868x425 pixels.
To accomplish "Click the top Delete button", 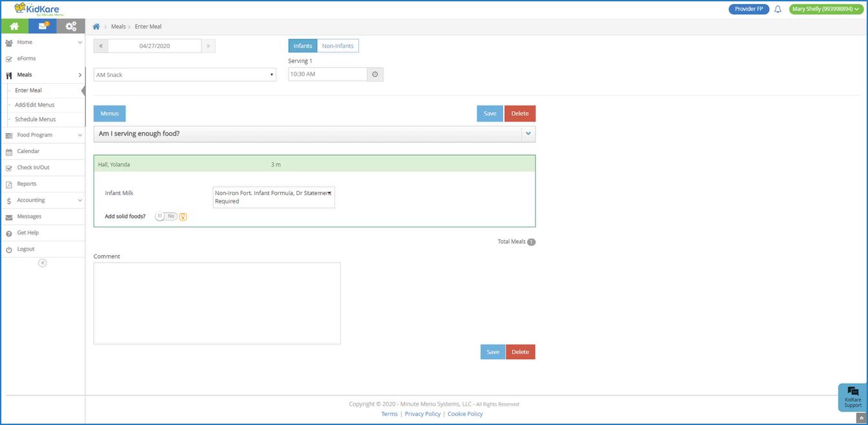I will coord(520,114).
